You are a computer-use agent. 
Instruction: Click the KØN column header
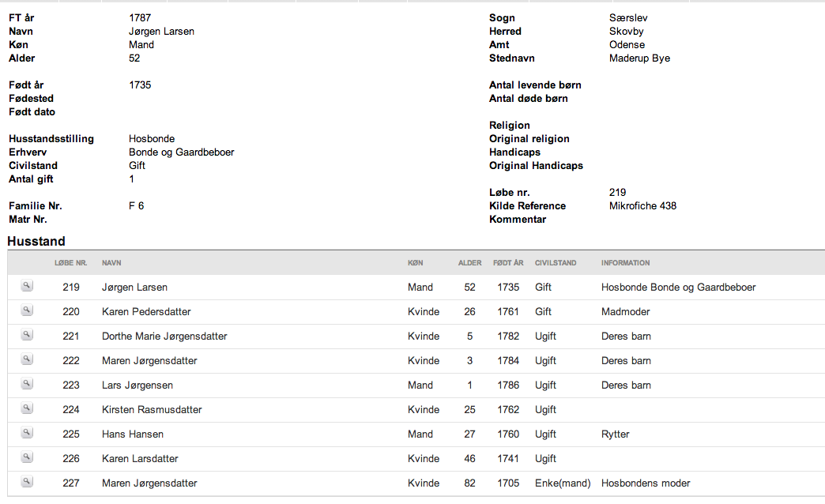point(415,262)
